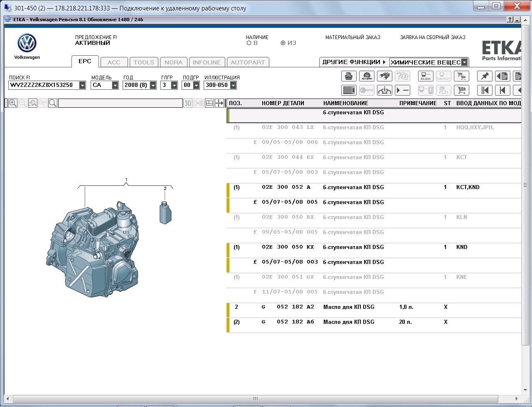This screenshot has width=532, height=407.
Task: Click the НОМЕР ДЕТАЛИ column header
Action: coord(283,103)
